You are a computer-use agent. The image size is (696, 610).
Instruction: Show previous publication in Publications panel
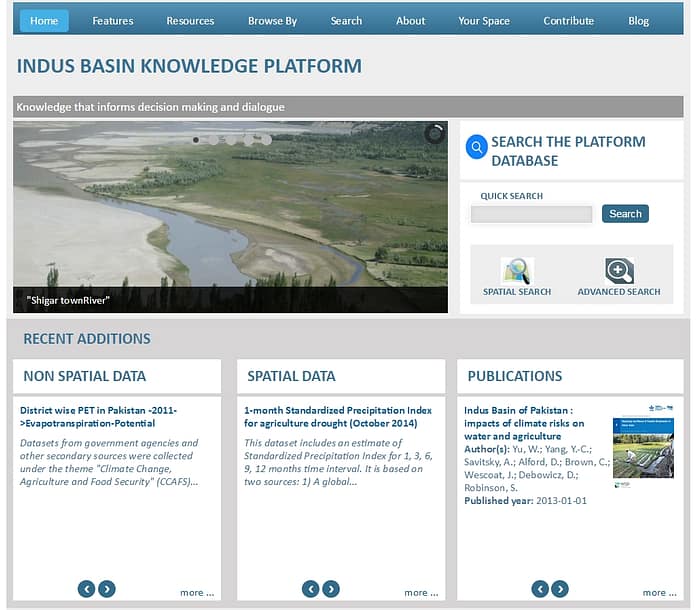(x=540, y=589)
